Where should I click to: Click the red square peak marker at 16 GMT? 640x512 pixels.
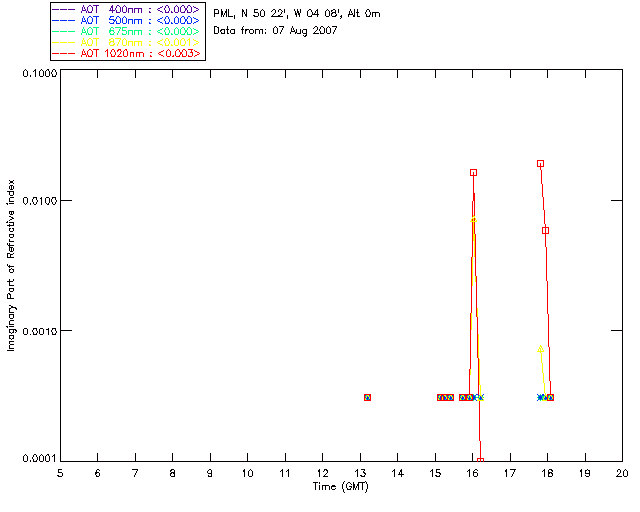[473, 173]
